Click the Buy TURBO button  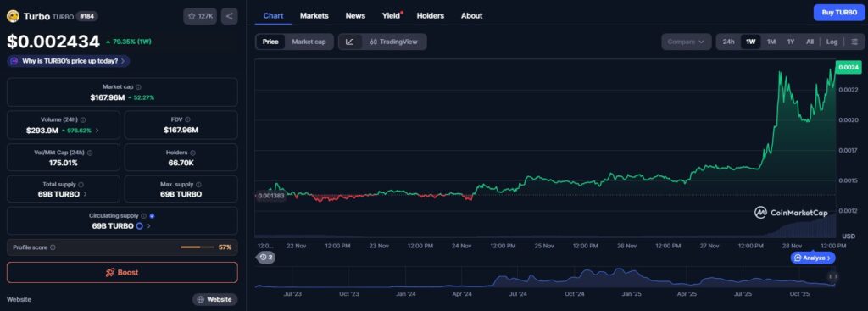(x=839, y=12)
